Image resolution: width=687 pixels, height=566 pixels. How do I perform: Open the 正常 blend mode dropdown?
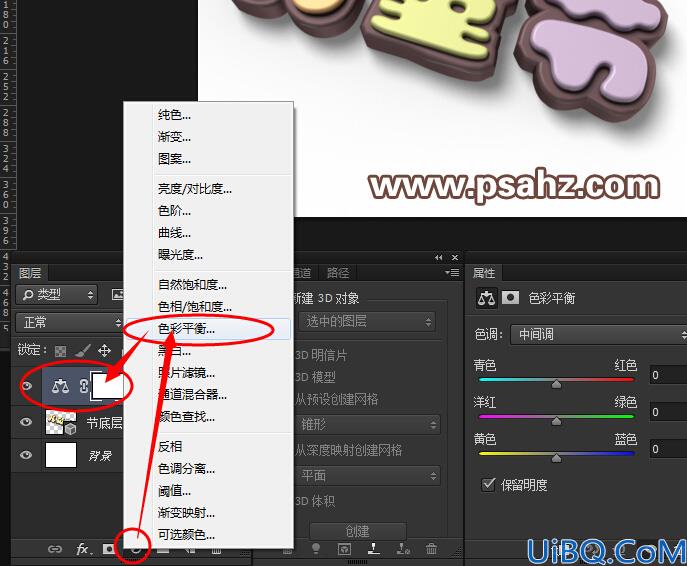coord(69,322)
